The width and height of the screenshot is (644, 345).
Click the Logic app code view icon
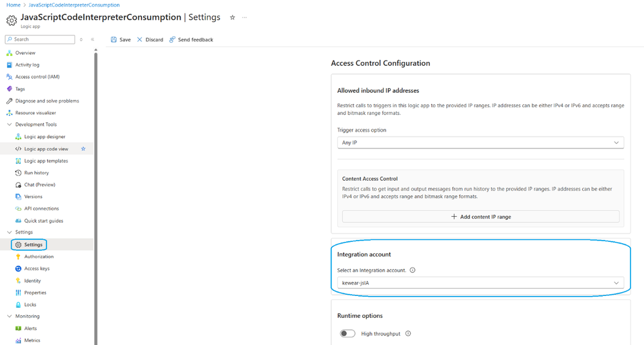[18, 149]
